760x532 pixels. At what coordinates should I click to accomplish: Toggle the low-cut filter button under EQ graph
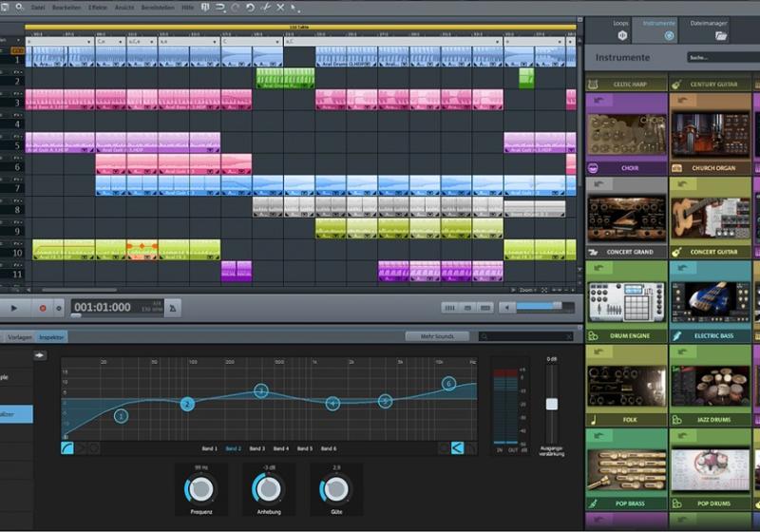pyautogui.click(x=68, y=447)
